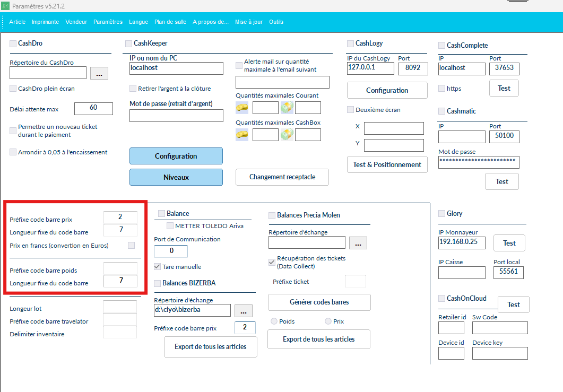This screenshot has width=563, height=392.
Task: Select the Poids radio button
Action: [x=274, y=321]
